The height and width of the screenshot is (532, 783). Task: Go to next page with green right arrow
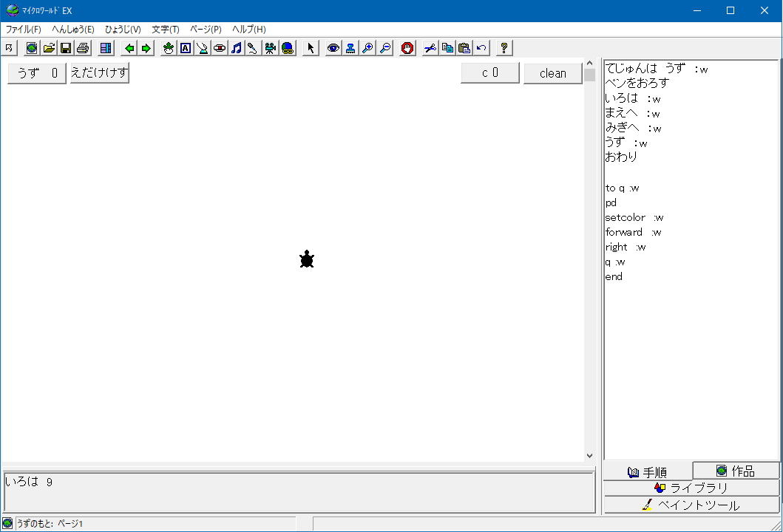146,48
